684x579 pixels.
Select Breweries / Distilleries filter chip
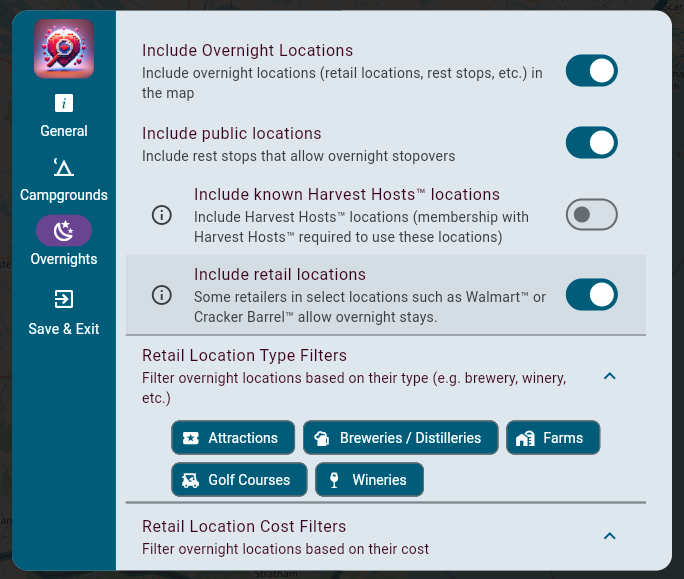click(x=400, y=438)
